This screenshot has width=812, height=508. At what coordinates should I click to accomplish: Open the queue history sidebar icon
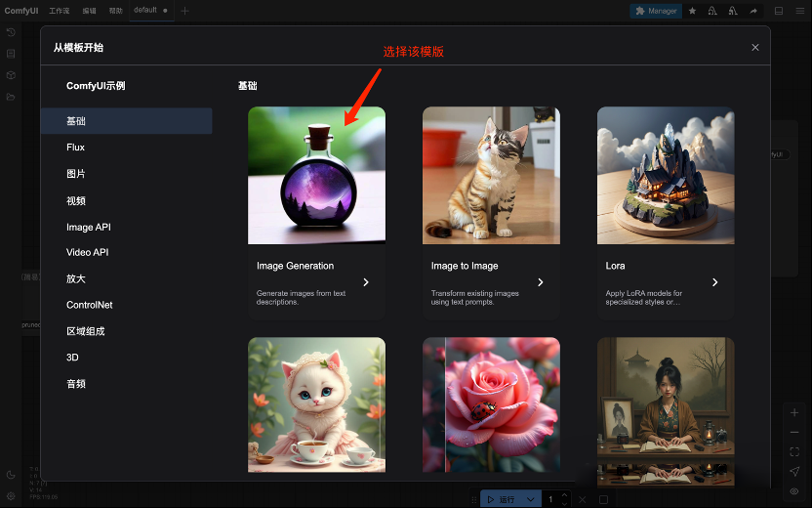click(x=11, y=32)
